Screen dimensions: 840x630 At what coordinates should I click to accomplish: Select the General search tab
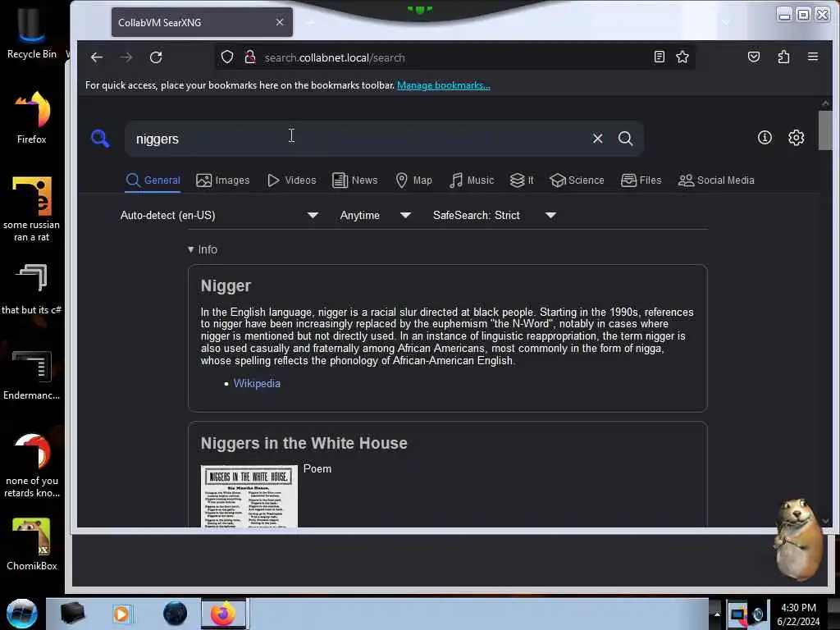(153, 180)
